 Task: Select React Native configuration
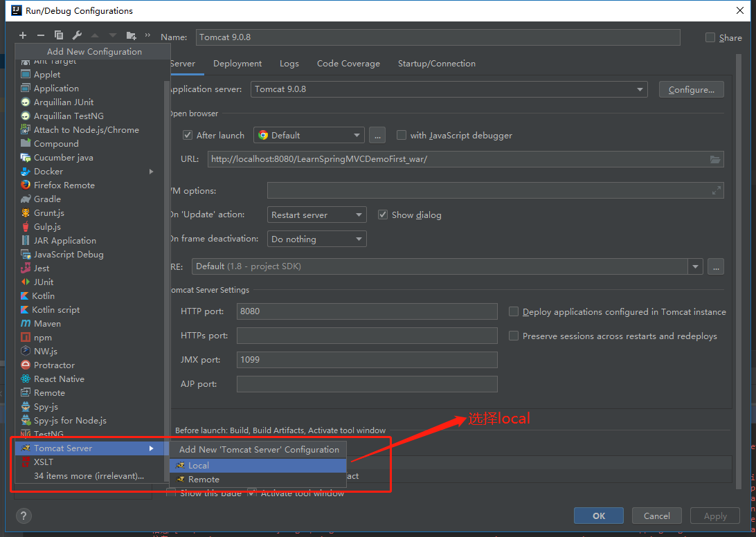[90, 379]
